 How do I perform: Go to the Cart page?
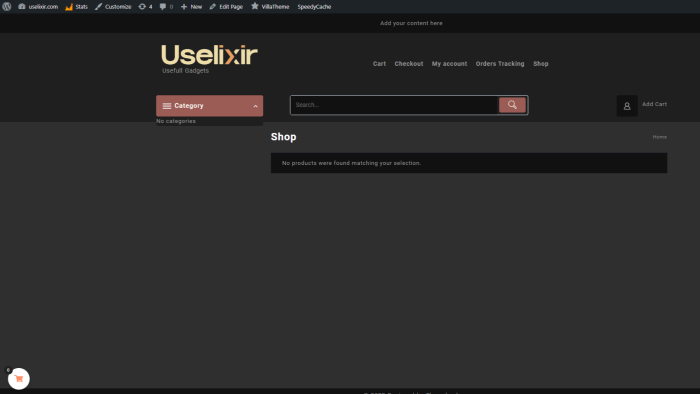[x=379, y=64]
